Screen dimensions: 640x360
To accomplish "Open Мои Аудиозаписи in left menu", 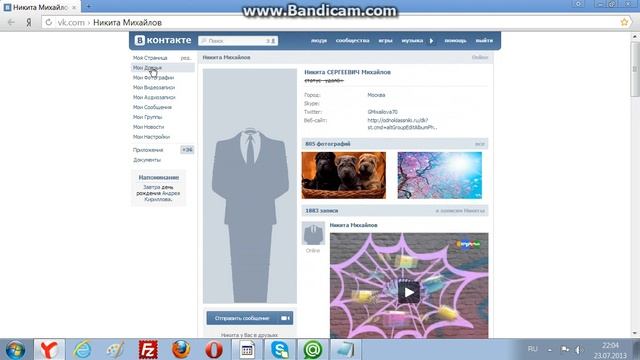I will (154, 97).
